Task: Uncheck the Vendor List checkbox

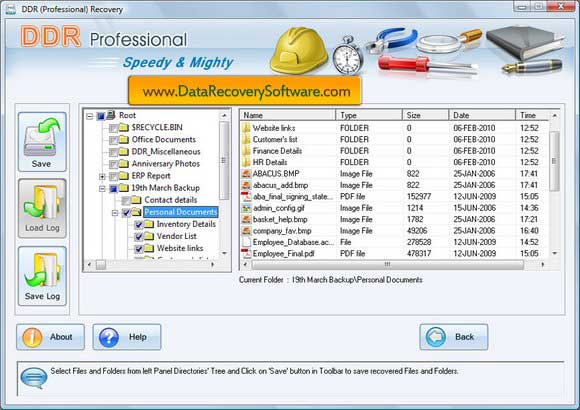Action: 138,237
